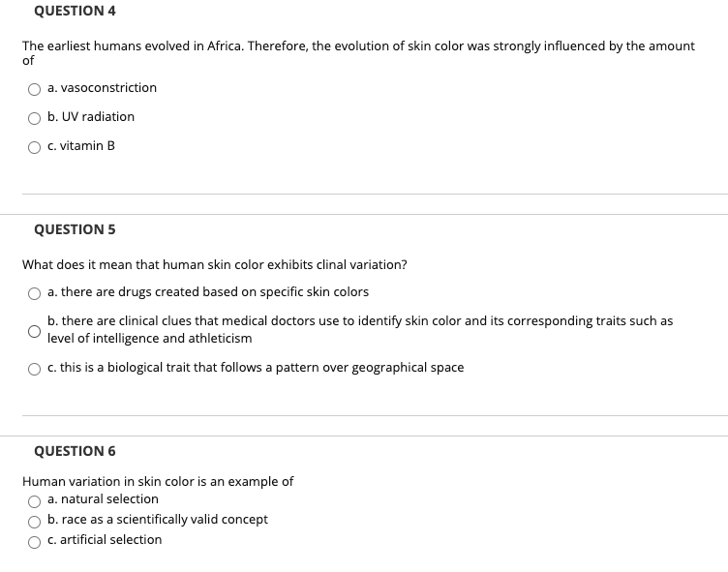Click the QUESTION 6 heading
This screenshot has height=572, width=728.
(75, 451)
